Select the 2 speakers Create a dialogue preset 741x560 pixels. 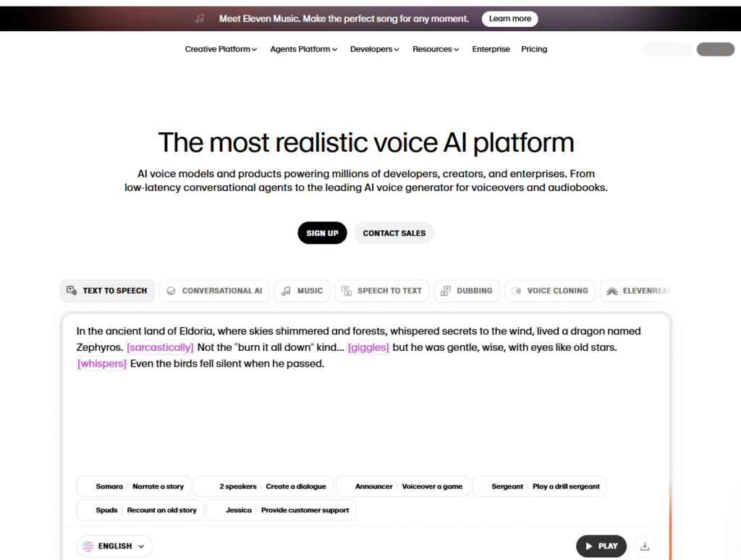coord(263,486)
